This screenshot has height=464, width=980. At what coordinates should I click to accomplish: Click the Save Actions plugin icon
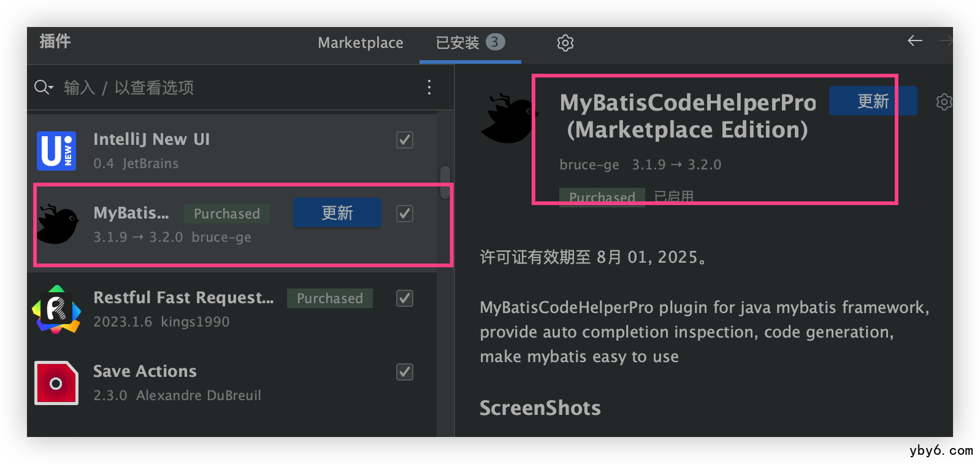click(x=56, y=383)
